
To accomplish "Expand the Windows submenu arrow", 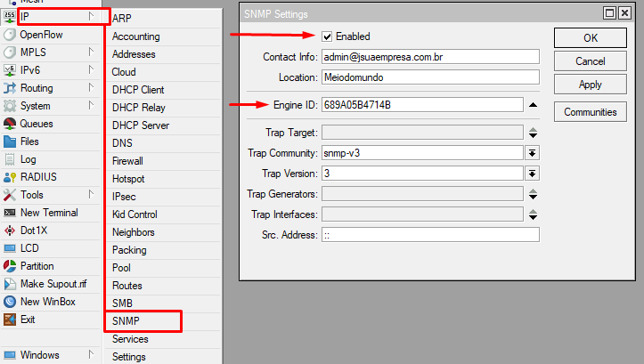I will pyautogui.click(x=91, y=354).
